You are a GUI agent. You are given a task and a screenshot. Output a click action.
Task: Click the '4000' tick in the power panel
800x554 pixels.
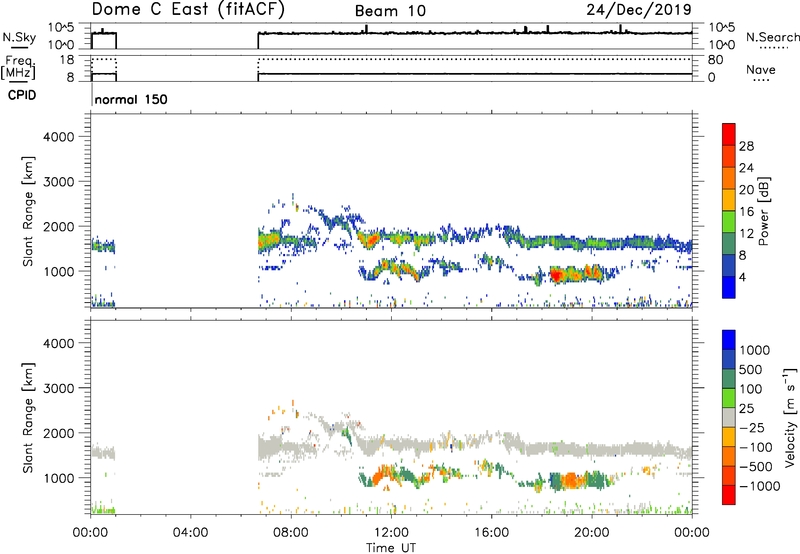[59, 137]
